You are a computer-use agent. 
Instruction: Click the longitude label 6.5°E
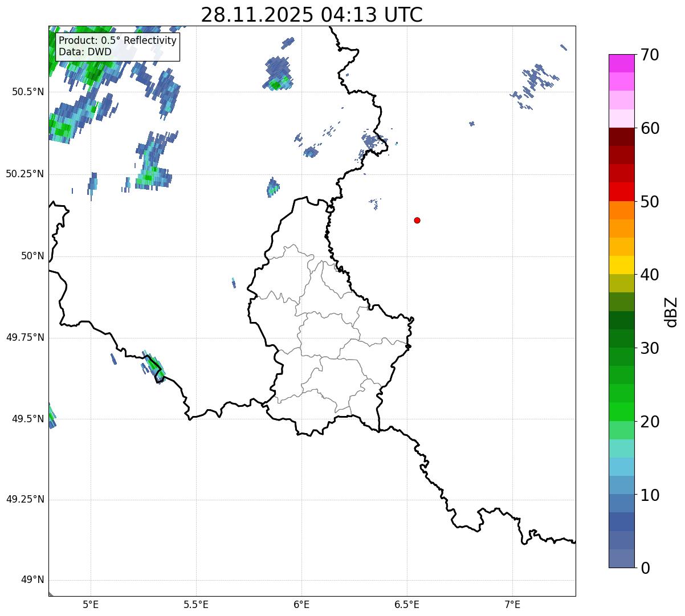pyautogui.click(x=407, y=604)
